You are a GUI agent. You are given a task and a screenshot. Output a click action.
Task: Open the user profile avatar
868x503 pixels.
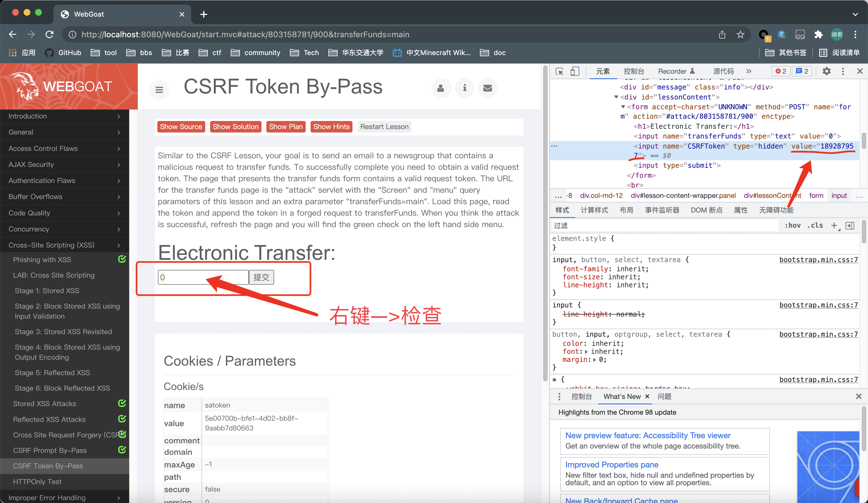(x=837, y=34)
